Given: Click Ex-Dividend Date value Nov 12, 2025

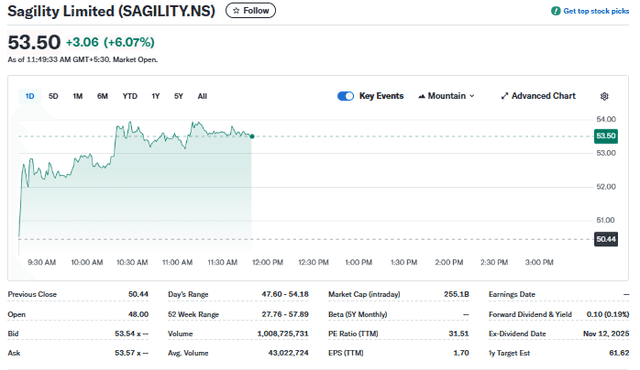Looking at the screenshot, I should pos(606,333).
